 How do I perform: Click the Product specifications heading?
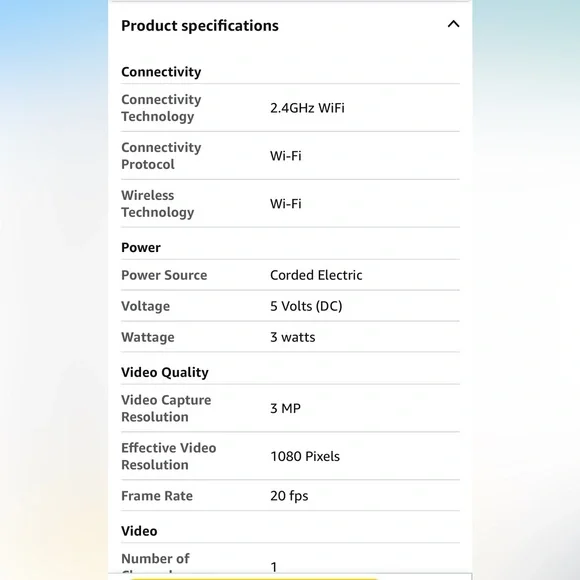[x=200, y=26]
